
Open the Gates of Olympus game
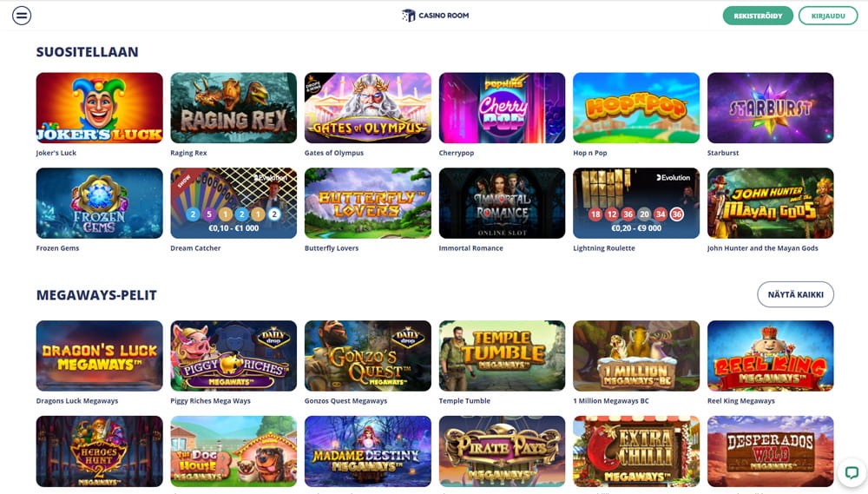(367, 108)
